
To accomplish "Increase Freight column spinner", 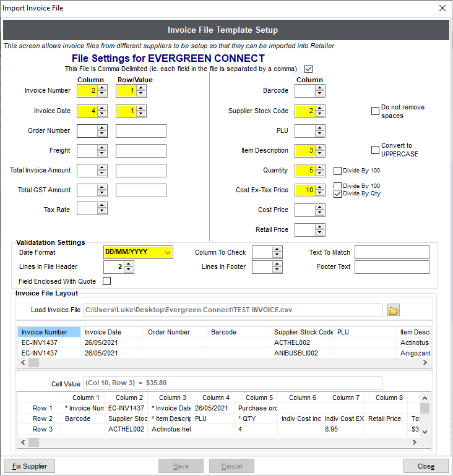I will pyautogui.click(x=102, y=148).
